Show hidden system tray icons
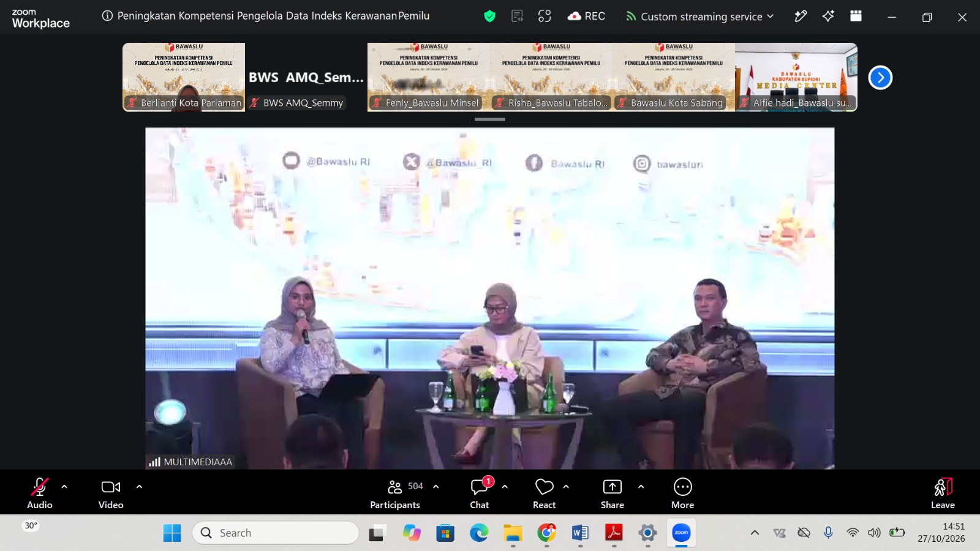This screenshot has height=551, width=980. pos(755,533)
